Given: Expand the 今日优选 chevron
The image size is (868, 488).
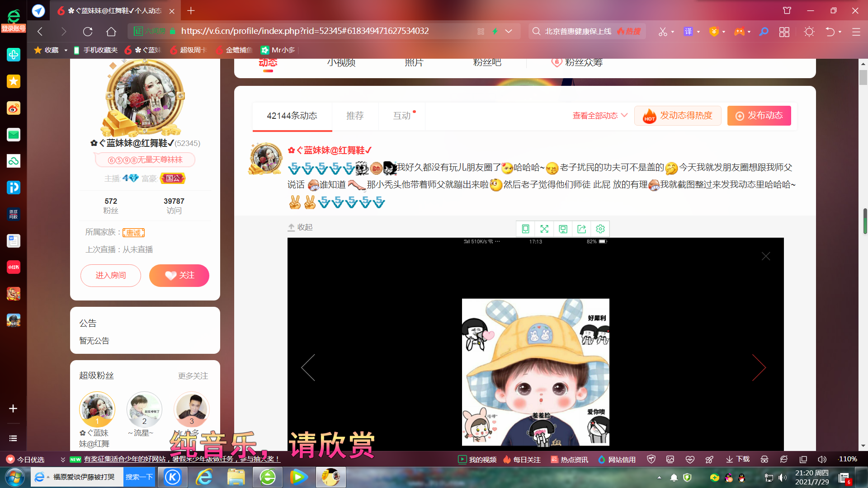Looking at the screenshot, I should (63, 460).
